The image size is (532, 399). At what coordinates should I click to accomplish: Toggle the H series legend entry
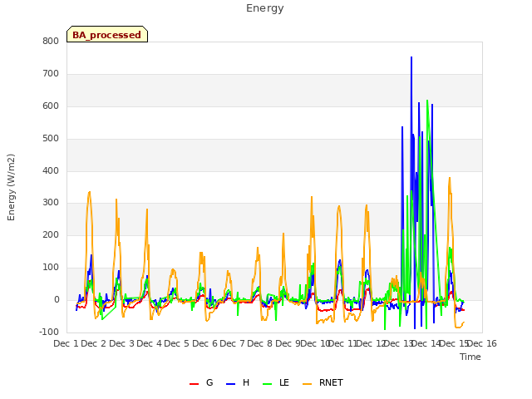pyautogui.click(x=238, y=383)
